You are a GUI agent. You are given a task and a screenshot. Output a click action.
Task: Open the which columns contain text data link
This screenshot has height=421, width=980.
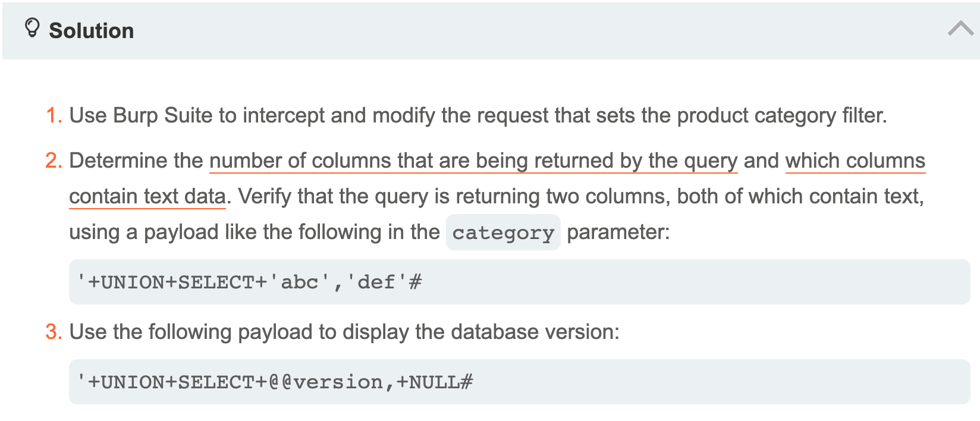[855, 161]
